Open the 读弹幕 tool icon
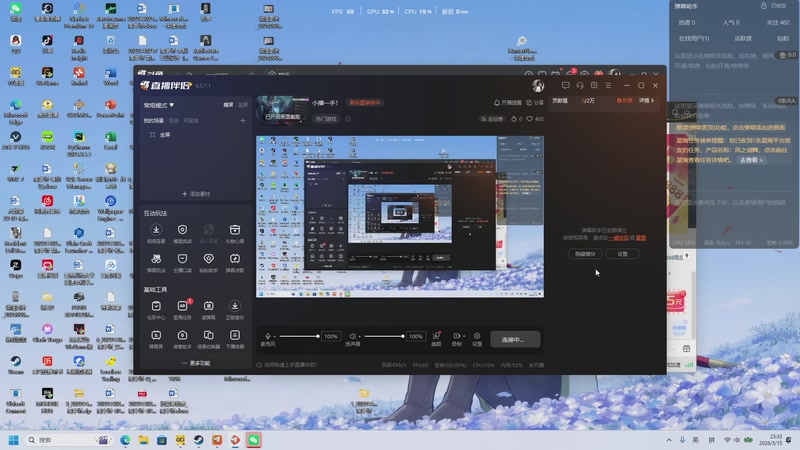The image size is (800, 450). (209, 306)
